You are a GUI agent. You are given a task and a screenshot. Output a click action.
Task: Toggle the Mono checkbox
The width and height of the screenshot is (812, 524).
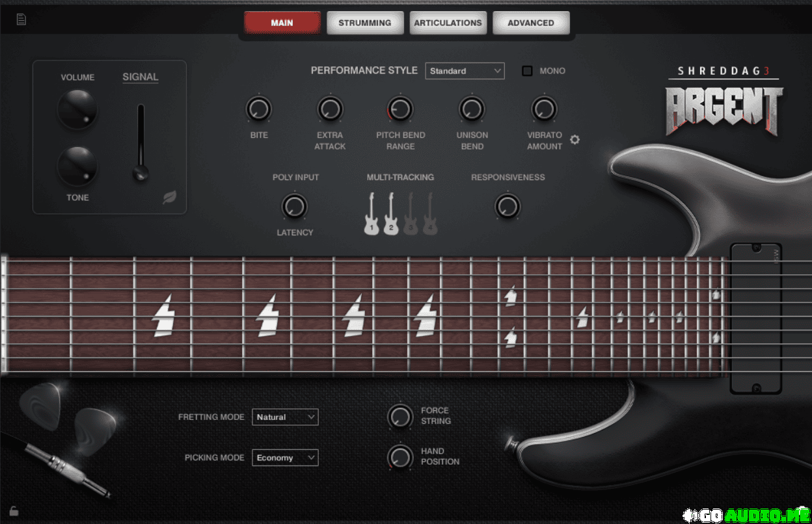point(527,71)
